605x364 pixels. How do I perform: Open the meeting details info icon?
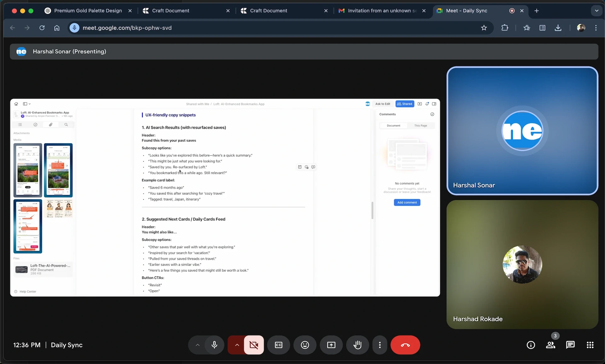[x=531, y=345]
